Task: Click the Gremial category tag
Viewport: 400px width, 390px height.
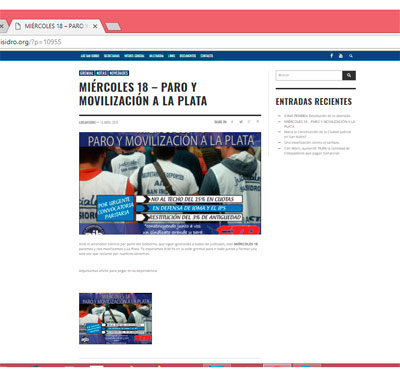Action: 87,73
